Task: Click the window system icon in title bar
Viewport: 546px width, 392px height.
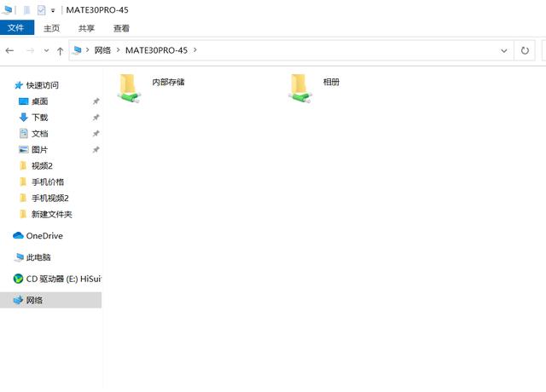Action: pos(7,9)
